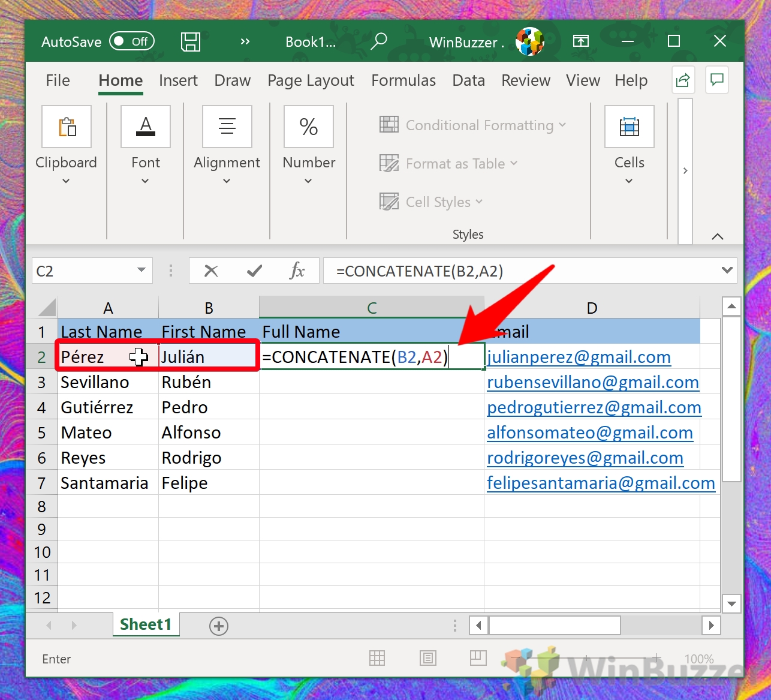Open the Data tab
This screenshot has height=700, width=771.
469,80
